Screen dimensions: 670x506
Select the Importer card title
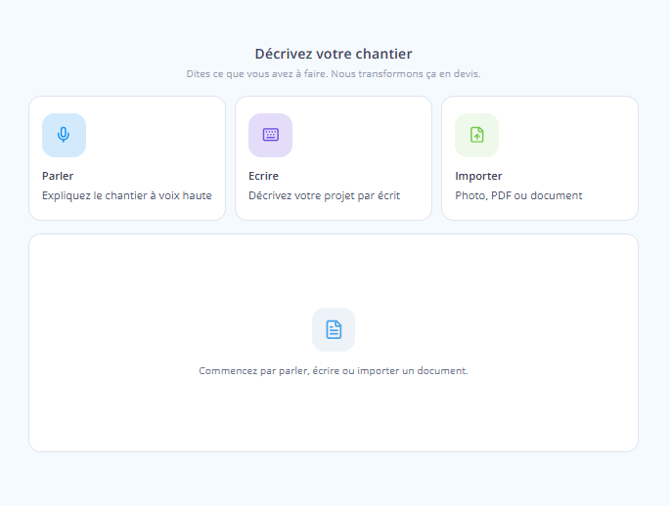pos(478,176)
